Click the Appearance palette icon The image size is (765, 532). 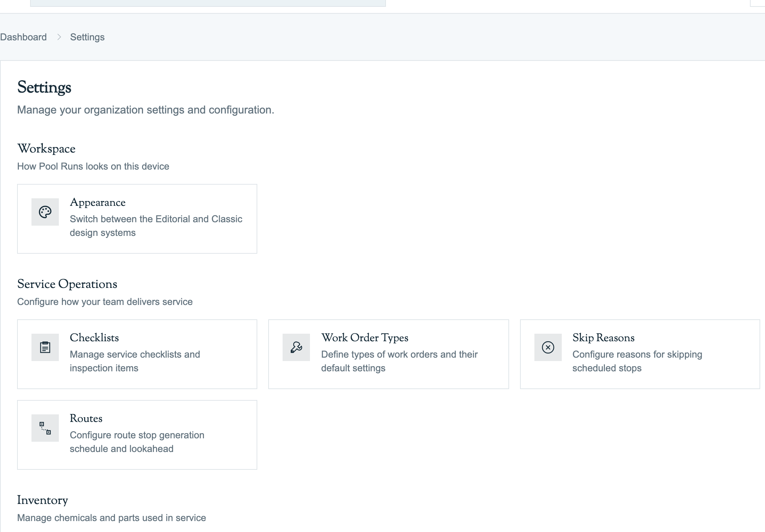[45, 212]
